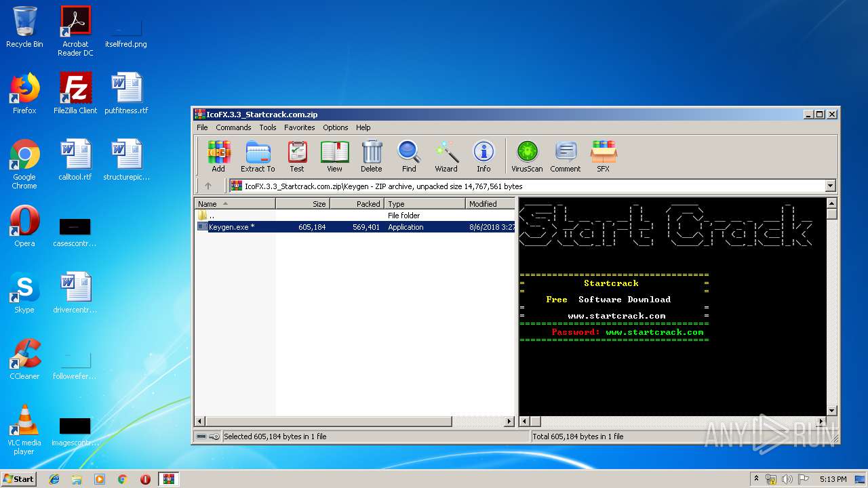Viewport: 868px width, 488px height.
Task: Sort file list by Name column
Action: click(x=235, y=203)
